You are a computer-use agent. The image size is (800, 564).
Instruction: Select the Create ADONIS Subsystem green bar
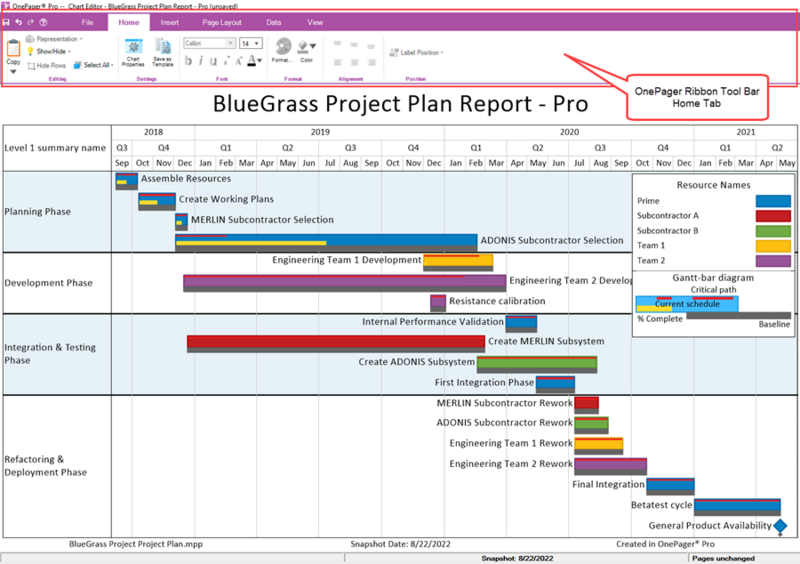(x=537, y=362)
